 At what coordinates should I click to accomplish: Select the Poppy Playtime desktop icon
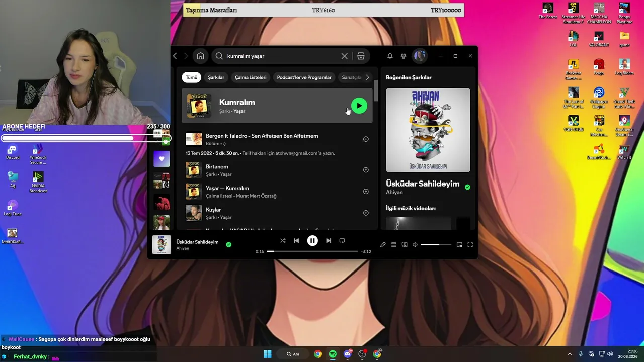click(624, 14)
